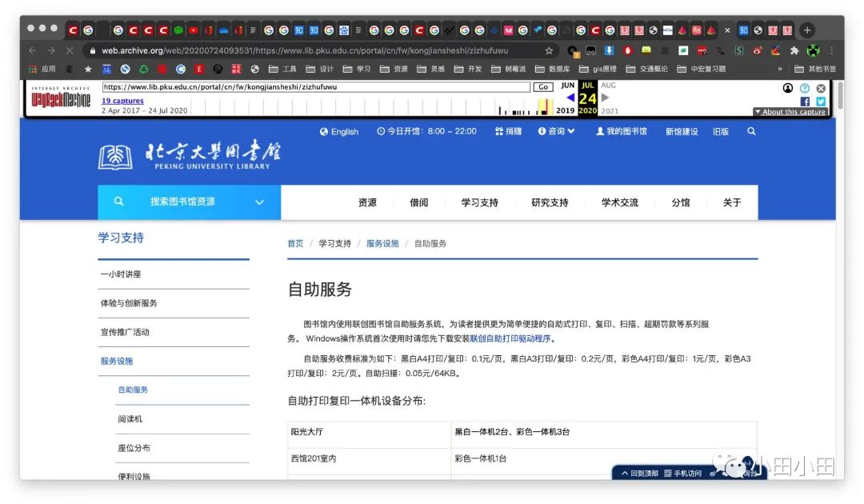Screen dimensions: 864x504
Task: Close the Wayback toolbar with its X icon
Action: tap(821, 88)
